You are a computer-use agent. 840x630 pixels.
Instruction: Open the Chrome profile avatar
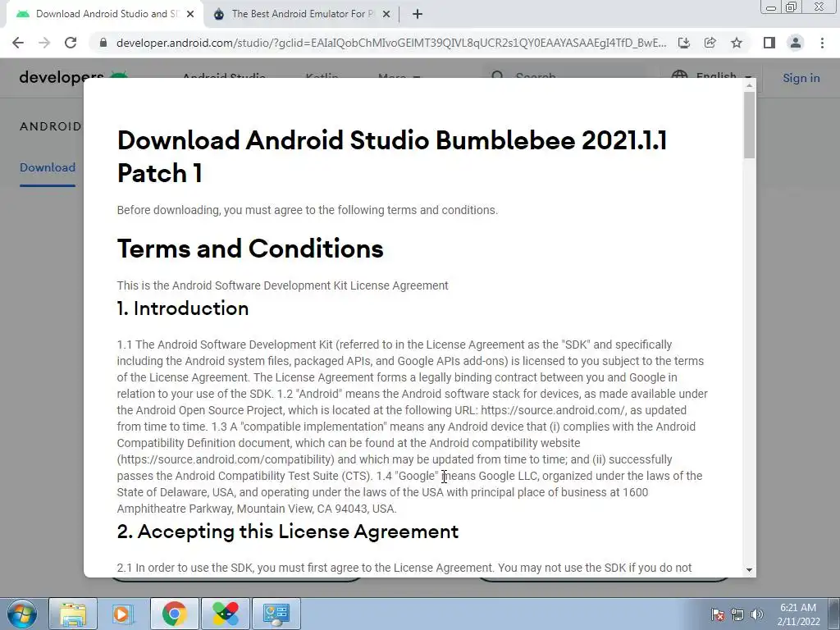tap(796, 43)
